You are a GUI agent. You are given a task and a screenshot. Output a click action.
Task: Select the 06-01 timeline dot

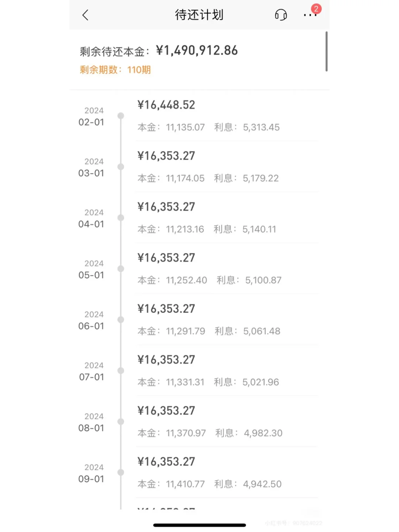pos(121,320)
